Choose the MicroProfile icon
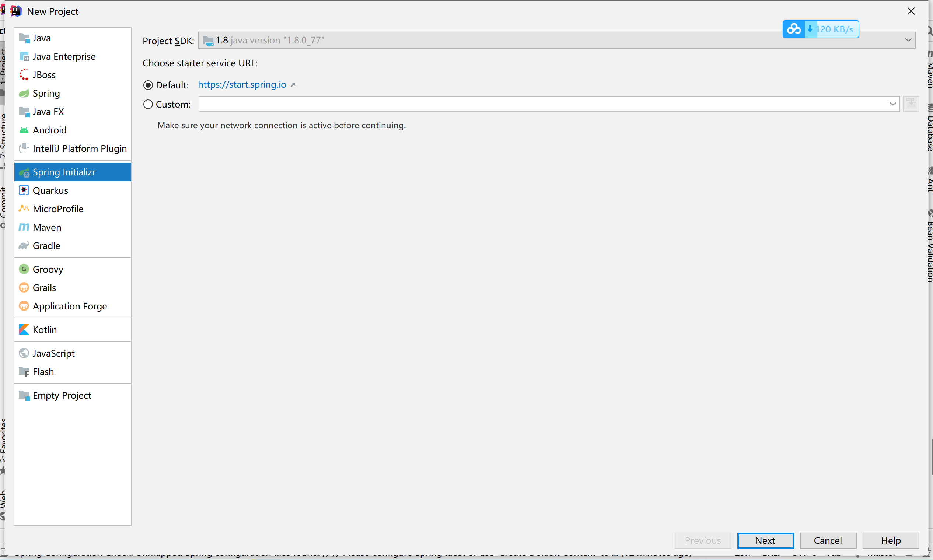Screen dimensions: 933x560 tap(24, 209)
